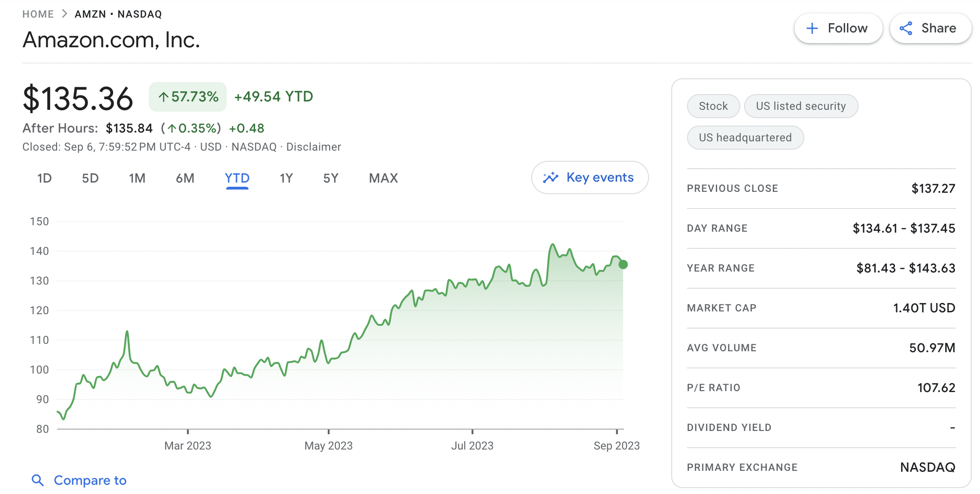Click the $81.43 - $143.63 year range

click(906, 268)
